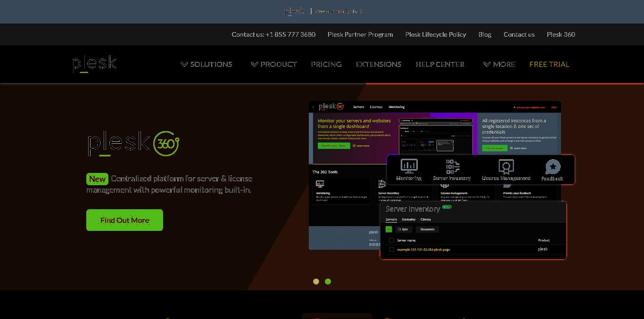Expand the More menu
This screenshot has width=644, height=319.
[x=499, y=64]
